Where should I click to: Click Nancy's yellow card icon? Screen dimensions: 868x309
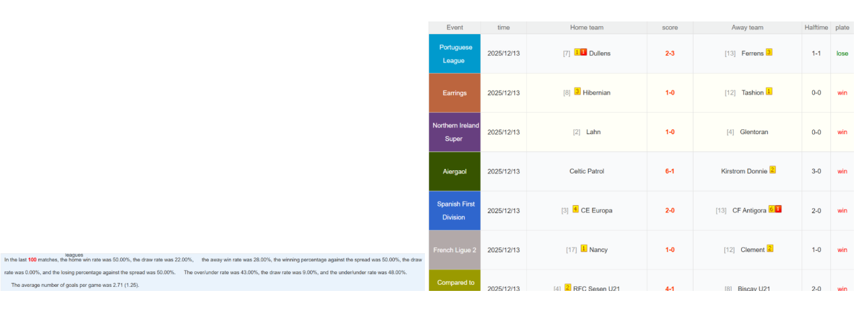(x=583, y=249)
